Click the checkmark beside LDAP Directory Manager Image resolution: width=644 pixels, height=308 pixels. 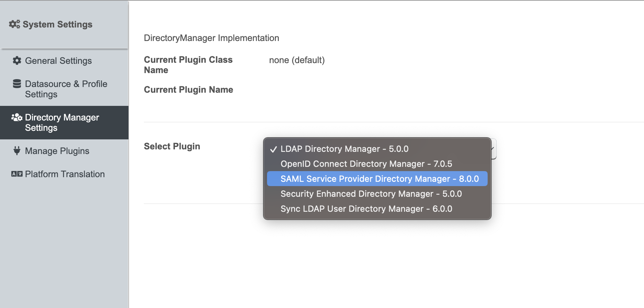point(273,149)
